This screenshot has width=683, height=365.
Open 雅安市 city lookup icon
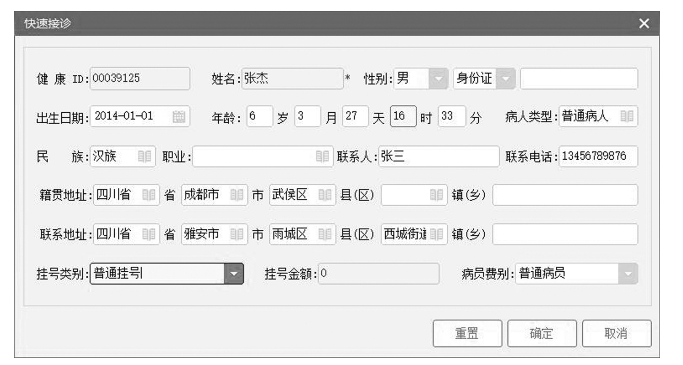pos(237,234)
